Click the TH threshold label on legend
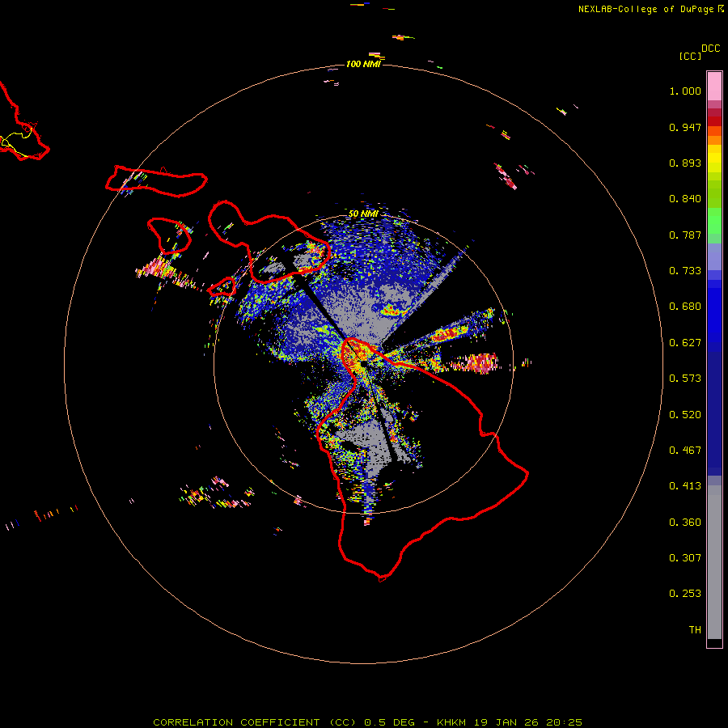This screenshot has width=728, height=728. coord(695,630)
